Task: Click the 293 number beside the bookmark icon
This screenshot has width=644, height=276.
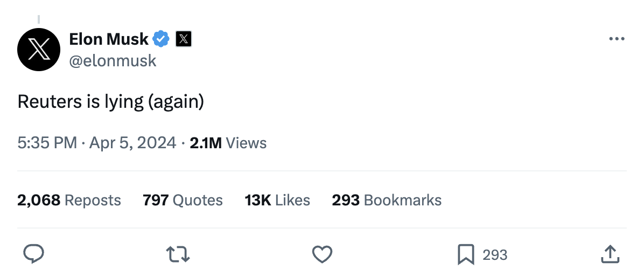Action: point(495,255)
